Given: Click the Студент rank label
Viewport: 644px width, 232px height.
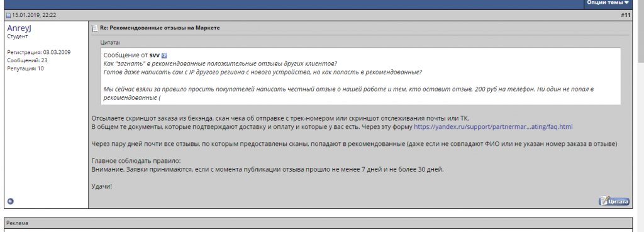Looking at the screenshot, I should click(x=18, y=36).
